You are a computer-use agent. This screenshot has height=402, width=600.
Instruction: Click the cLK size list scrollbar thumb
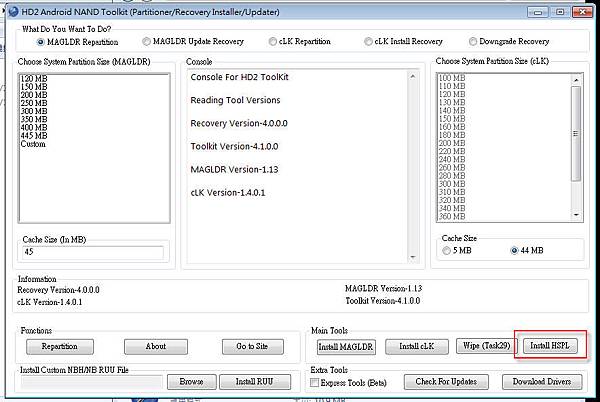click(576, 133)
